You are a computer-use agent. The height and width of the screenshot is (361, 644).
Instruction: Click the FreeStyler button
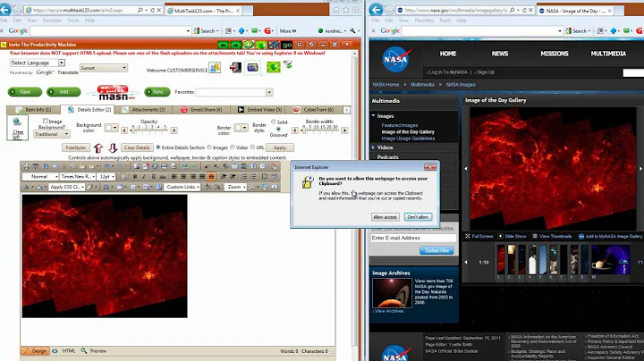click(x=76, y=147)
